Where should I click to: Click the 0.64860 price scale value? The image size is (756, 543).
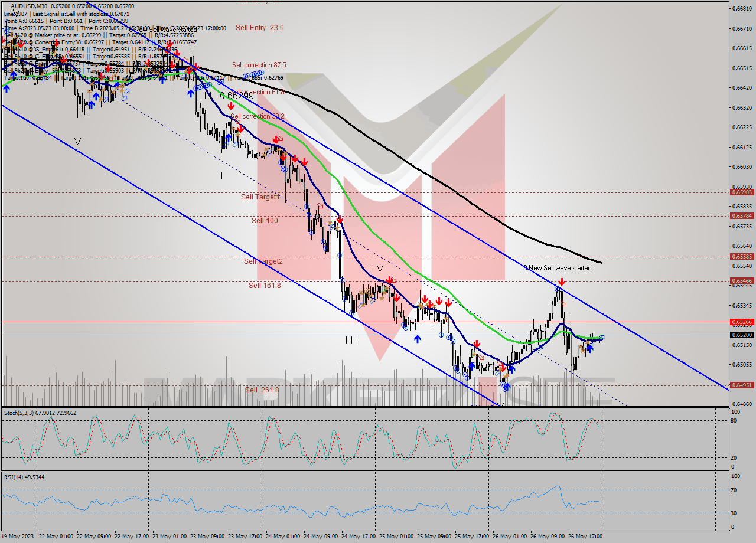[742, 404]
